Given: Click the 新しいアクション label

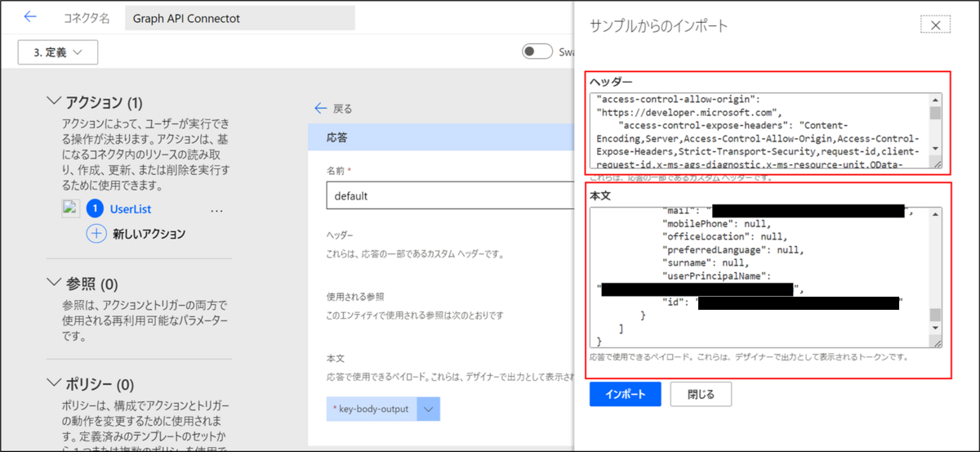Looking at the screenshot, I should click(x=149, y=234).
